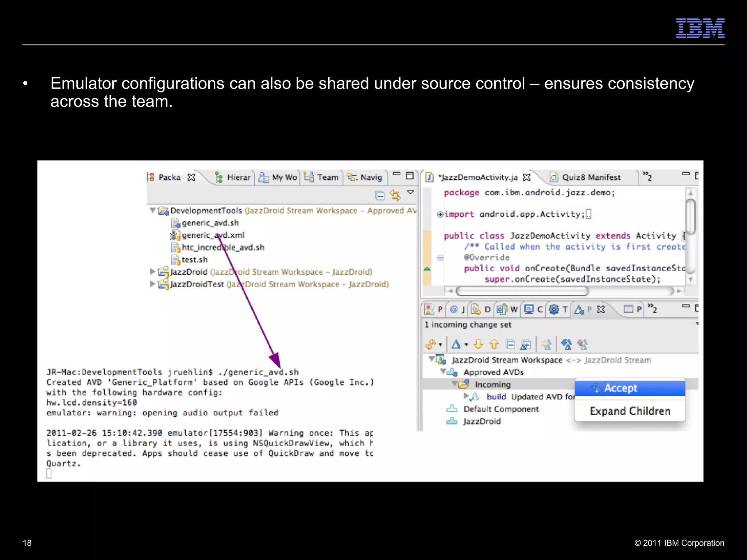This screenshot has width=747, height=560.
Task: Collapse JazzDroid Stream Workspace node
Action: click(431, 359)
